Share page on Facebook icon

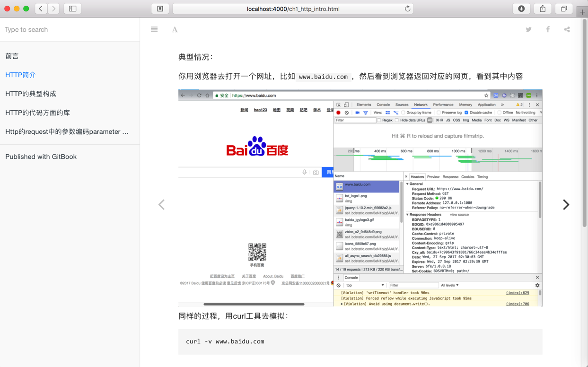click(x=548, y=29)
